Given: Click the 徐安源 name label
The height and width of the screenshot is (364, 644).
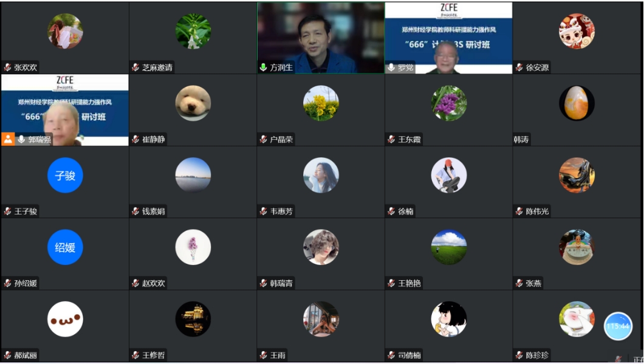Looking at the screenshot, I should coord(537,67).
